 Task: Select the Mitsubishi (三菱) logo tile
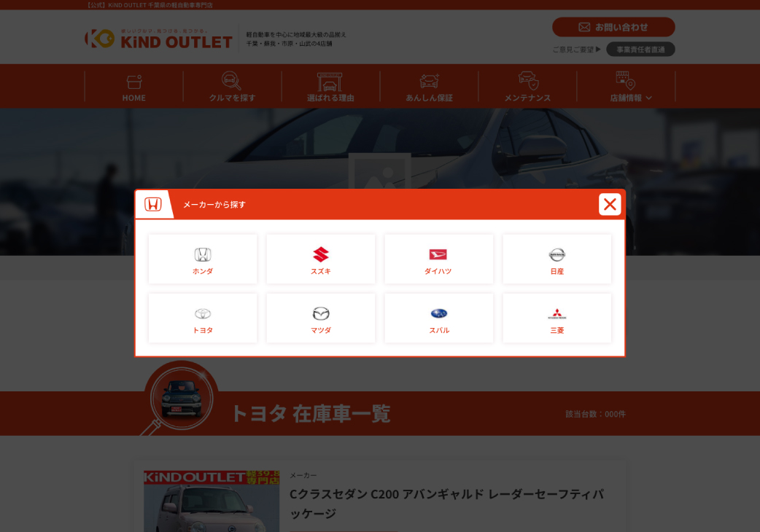557,318
